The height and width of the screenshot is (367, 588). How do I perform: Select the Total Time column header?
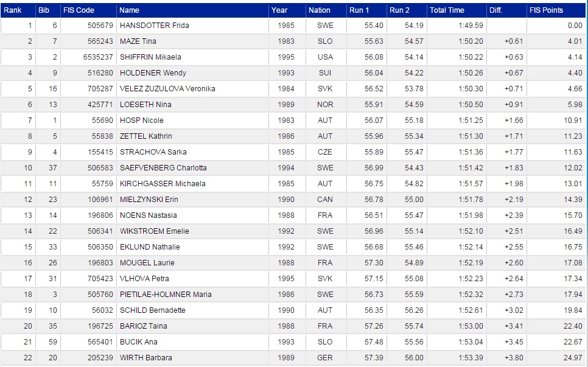coord(447,10)
